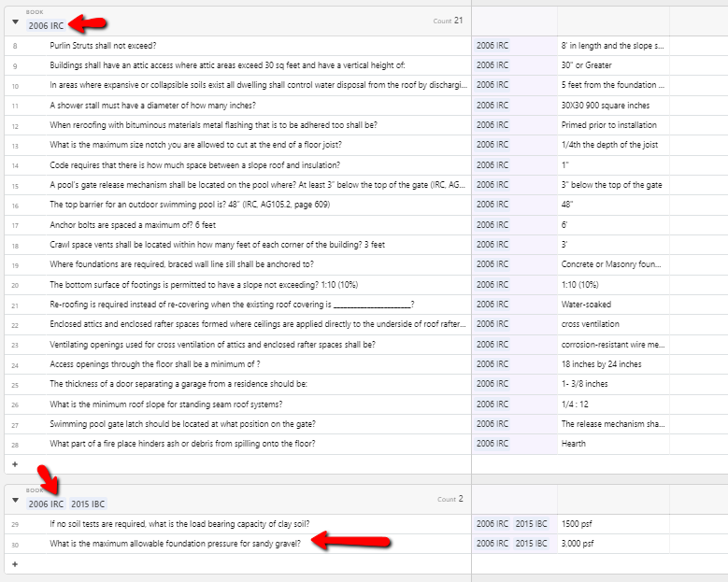
Task: Click the 'Primed prior to installation' answer
Action: tap(608, 125)
